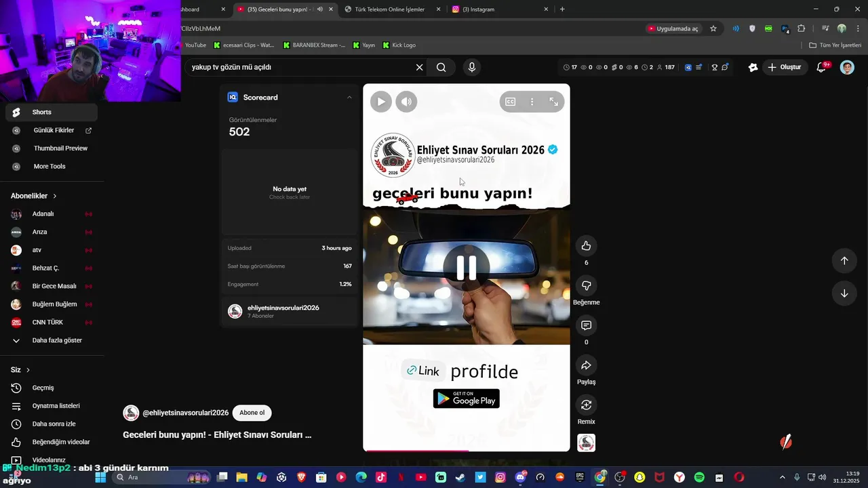This screenshot has height=488, width=868.
Task: Open the sound source thumbnail under Remix
Action: pyautogui.click(x=587, y=443)
